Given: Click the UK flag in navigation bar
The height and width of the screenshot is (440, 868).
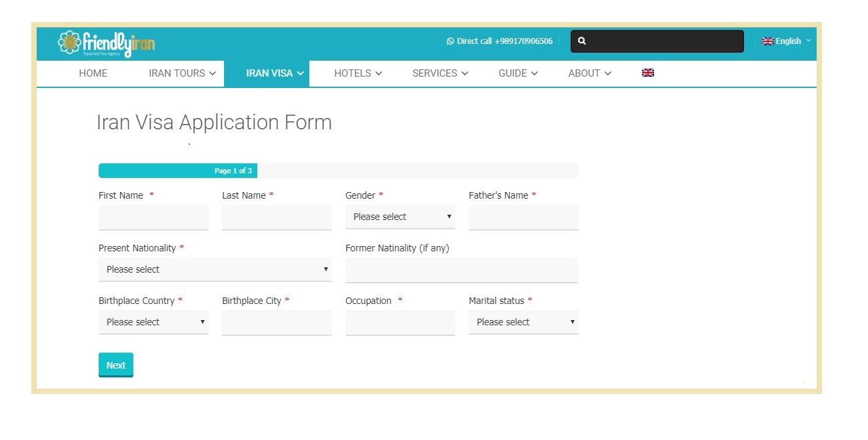Looking at the screenshot, I should click(x=647, y=73).
